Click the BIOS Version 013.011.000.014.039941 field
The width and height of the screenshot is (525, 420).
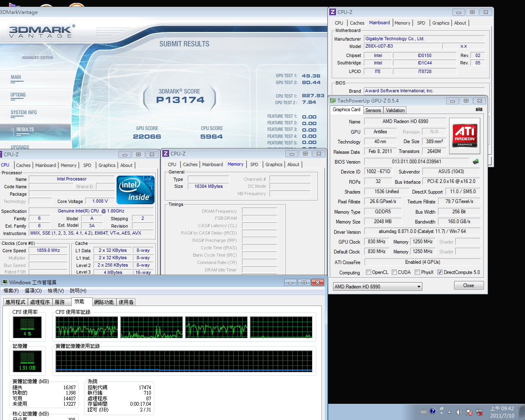click(416, 162)
